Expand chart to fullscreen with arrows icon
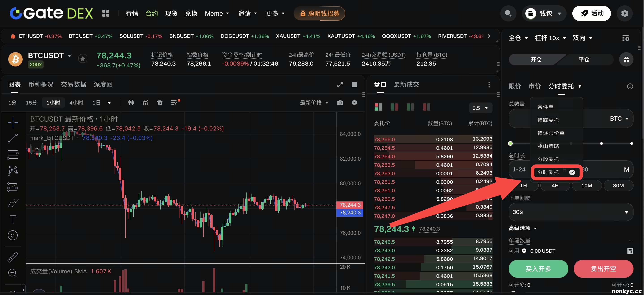 (340, 85)
